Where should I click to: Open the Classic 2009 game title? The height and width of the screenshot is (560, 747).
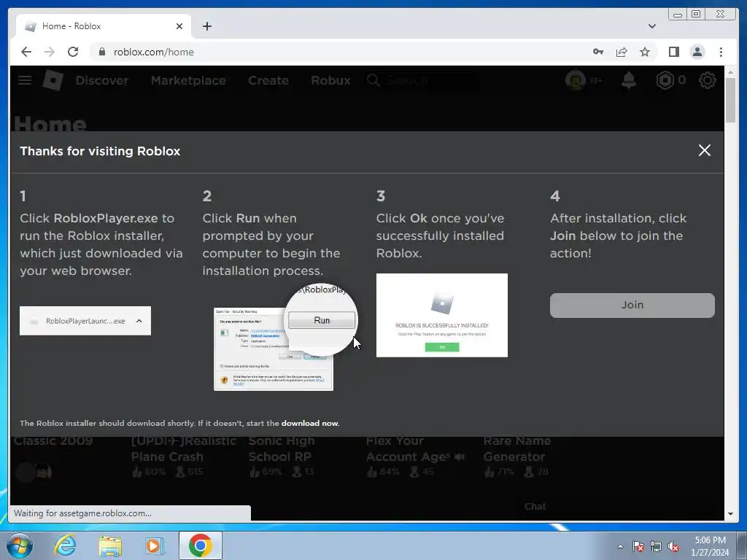53,440
